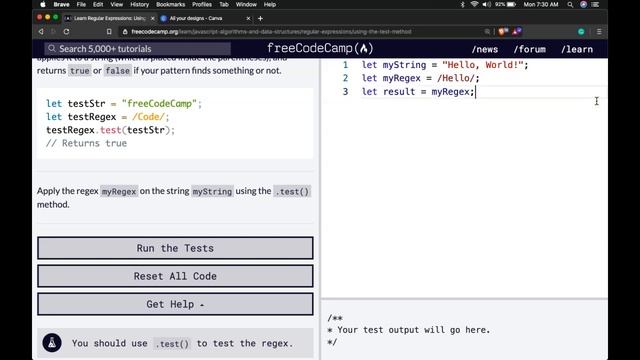Open the History menu
The height and width of the screenshot is (360, 640).
click(140, 4)
